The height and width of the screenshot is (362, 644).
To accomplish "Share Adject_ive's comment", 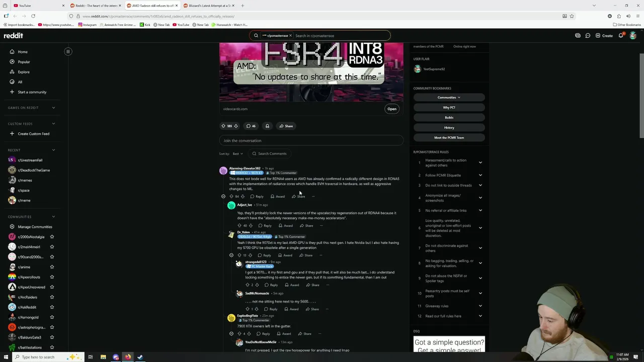I will 306,226.
